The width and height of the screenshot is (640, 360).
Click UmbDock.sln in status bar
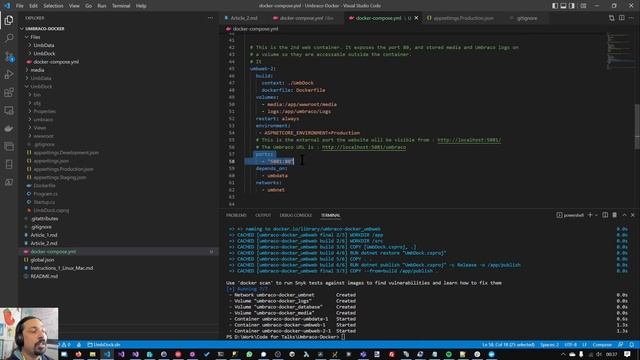[x=104, y=345]
